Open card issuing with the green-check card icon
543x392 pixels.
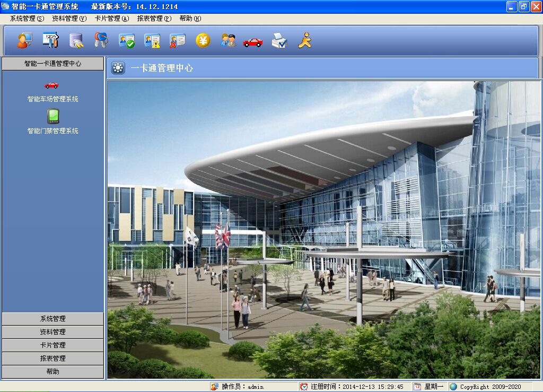tap(126, 40)
